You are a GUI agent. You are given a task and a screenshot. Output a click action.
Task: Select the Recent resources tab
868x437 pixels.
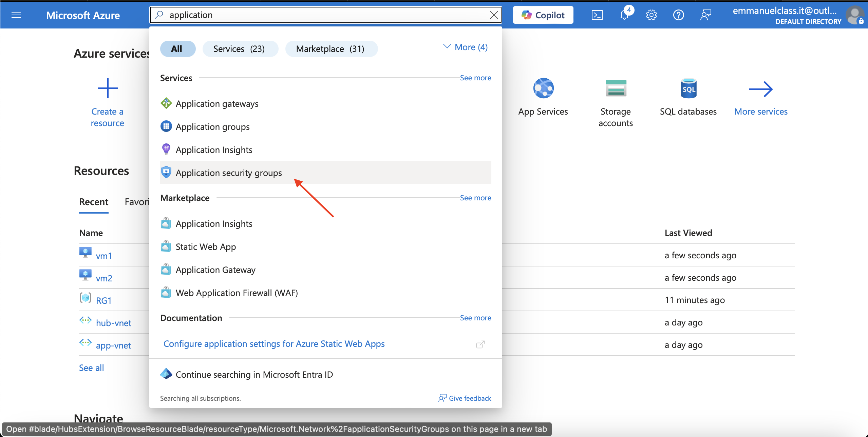94,202
